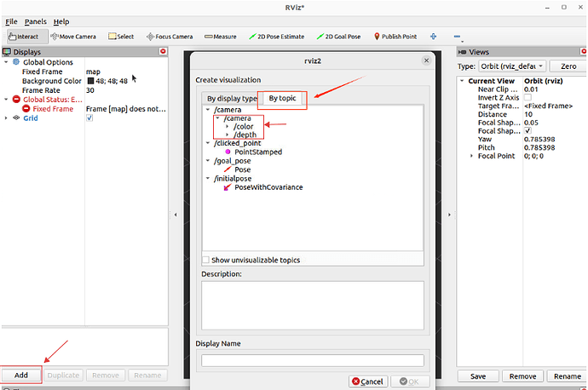This screenshot has height=390, width=588.
Task: Click the blue plus toolbar icon
Action: pyautogui.click(x=434, y=37)
